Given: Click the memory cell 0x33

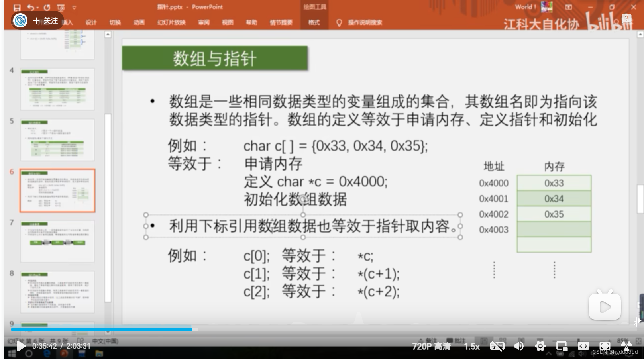Looking at the screenshot, I should point(554,183).
